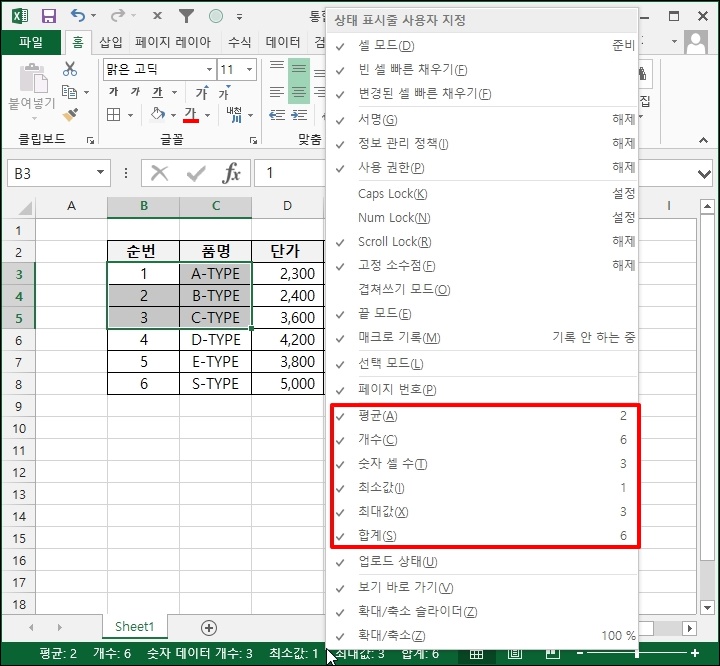The width and height of the screenshot is (720, 666).
Task: Click the Format Painter brush icon
Action: pos(70,114)
